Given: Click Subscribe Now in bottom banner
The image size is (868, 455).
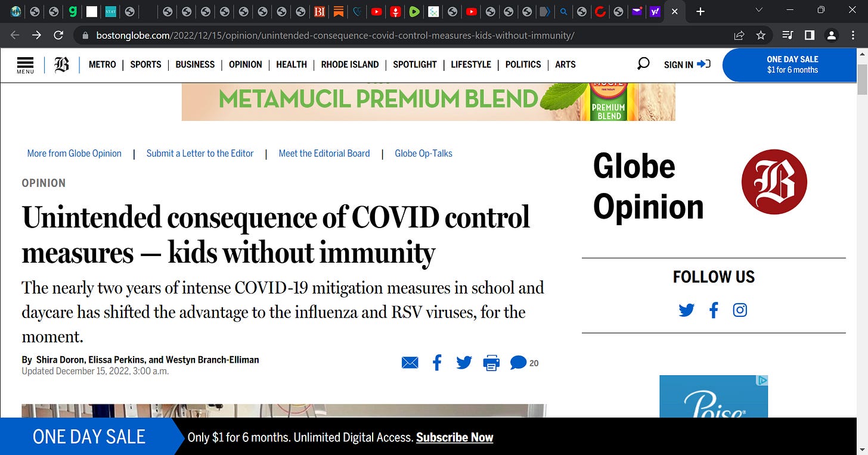Looking at the screenshot, I should 455,438.
